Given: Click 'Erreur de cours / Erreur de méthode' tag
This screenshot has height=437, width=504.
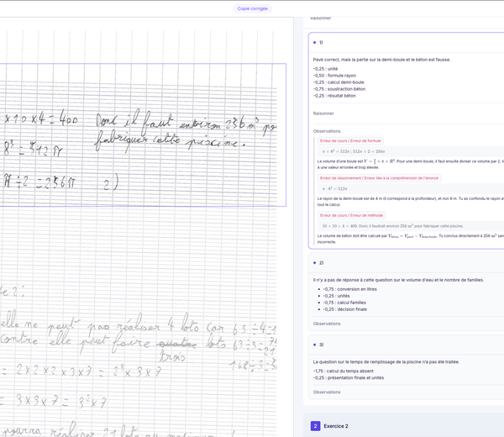Looking at the screenshot, I should pyautogui.click(x=352, y=215).
